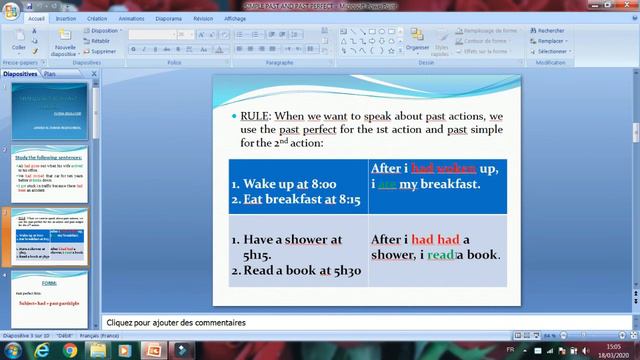Viewport: 640px width, 360px height.
Task: Select the FORM slide 4 thumbnail
Action: point(49,299)
